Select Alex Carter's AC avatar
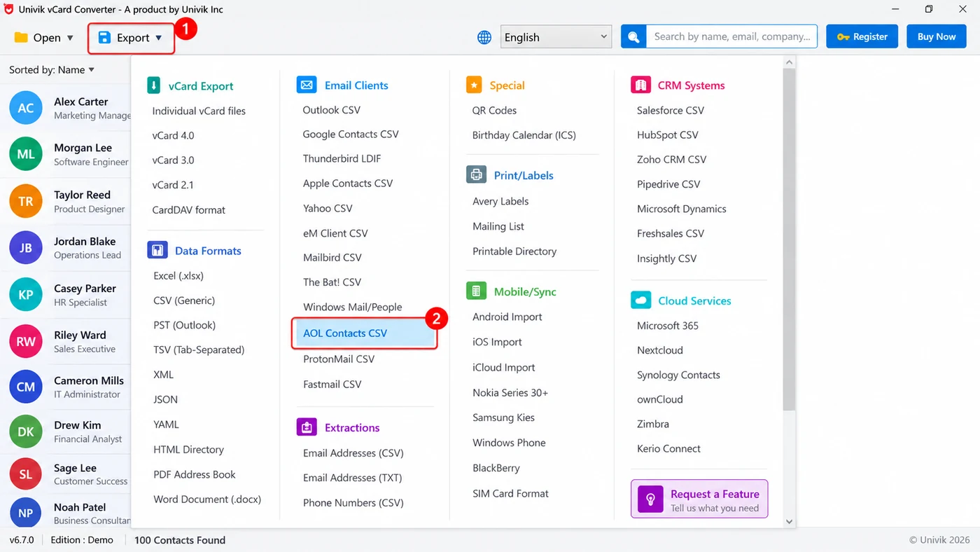This screenshot has height=552, width=980. 26,108
